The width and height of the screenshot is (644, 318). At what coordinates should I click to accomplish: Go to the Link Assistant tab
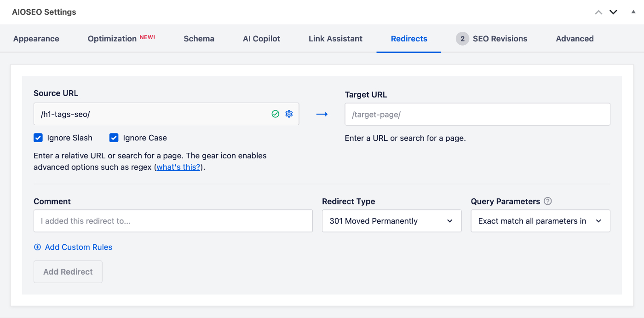coord(335,39)
